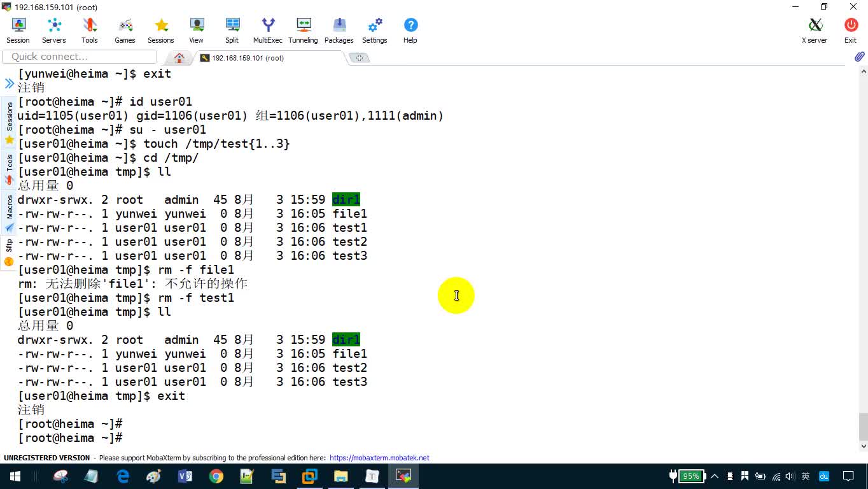Show hidden tray icons chevron
The width and height of the screenshot is (868, 489).
715,476
